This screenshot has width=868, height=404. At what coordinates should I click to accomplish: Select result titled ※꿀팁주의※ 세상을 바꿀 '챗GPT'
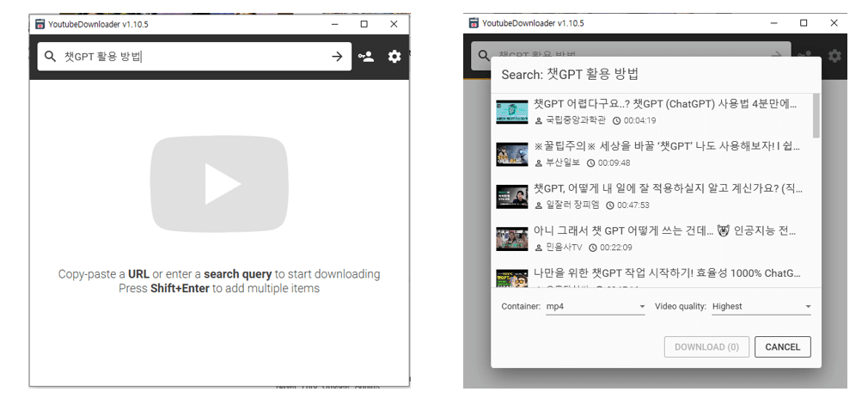[667, 146]
